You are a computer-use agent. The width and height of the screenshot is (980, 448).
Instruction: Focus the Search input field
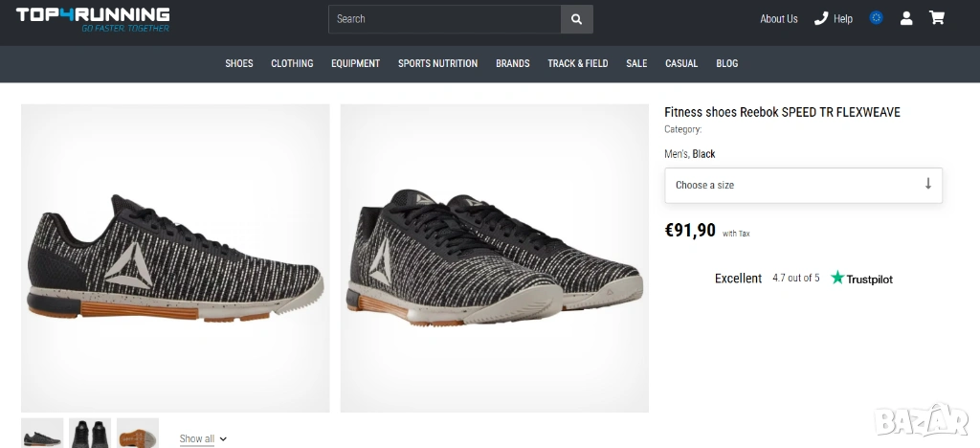coord(444,19)
